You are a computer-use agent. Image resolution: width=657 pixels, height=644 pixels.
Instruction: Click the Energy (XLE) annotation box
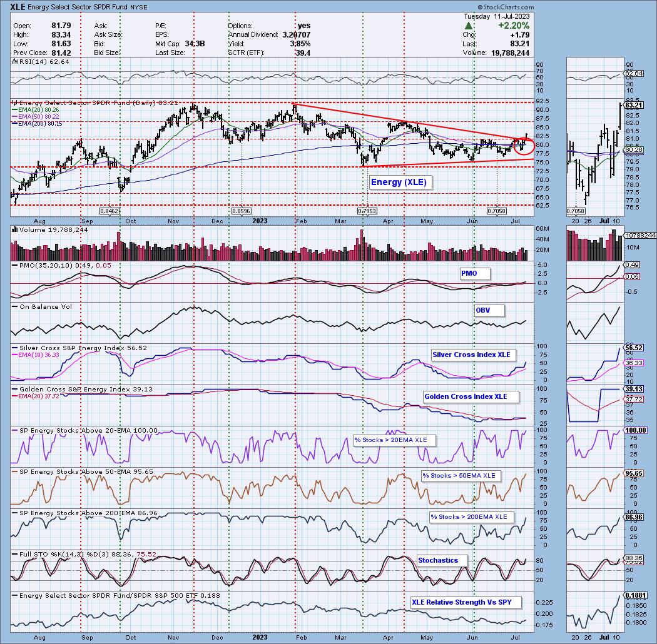pyautogui.click(x=399, y=182)
